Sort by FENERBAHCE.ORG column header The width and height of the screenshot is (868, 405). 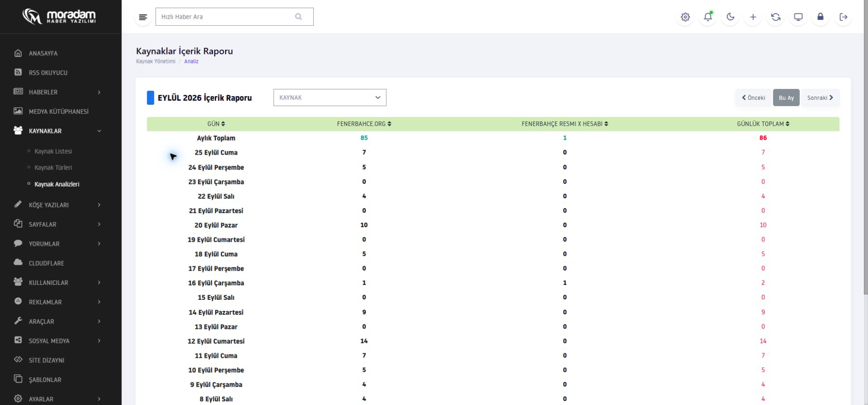(364, 124)
